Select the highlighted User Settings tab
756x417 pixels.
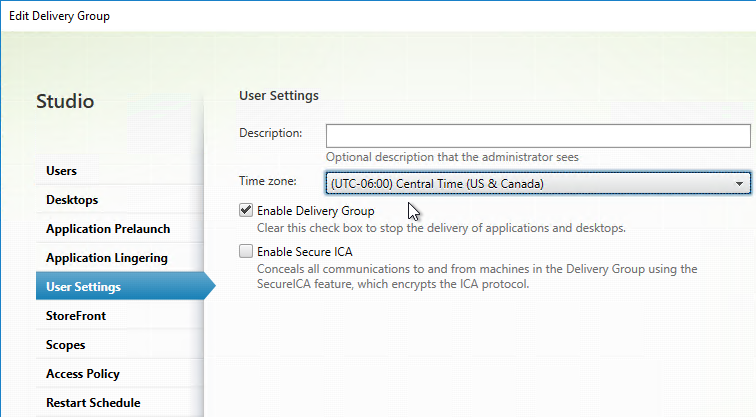[x=84, y=287]
